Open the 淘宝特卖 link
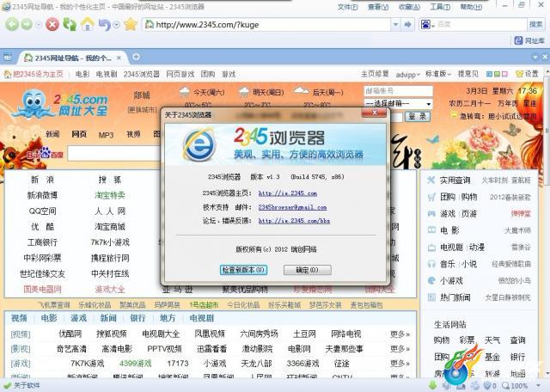 (x=110, y=195)
